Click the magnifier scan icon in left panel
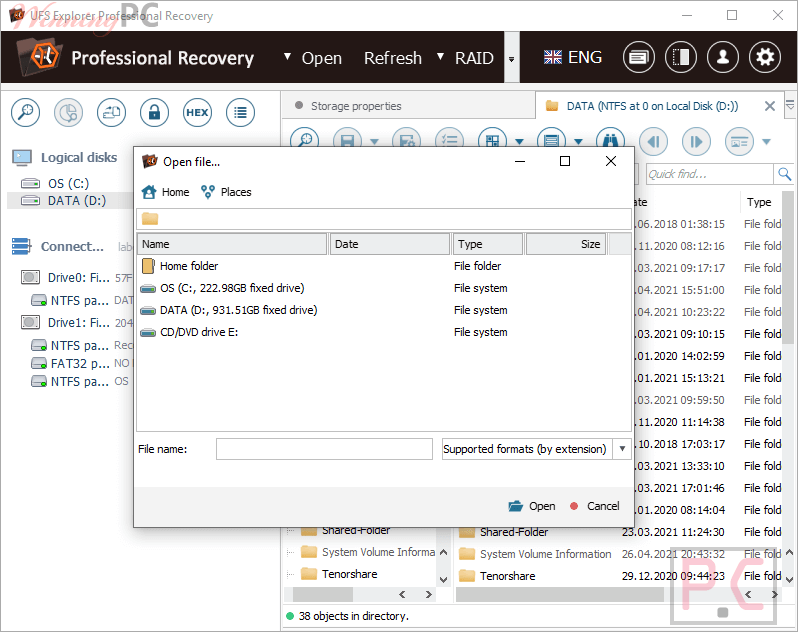798x632 pixels. click(25, 112)
